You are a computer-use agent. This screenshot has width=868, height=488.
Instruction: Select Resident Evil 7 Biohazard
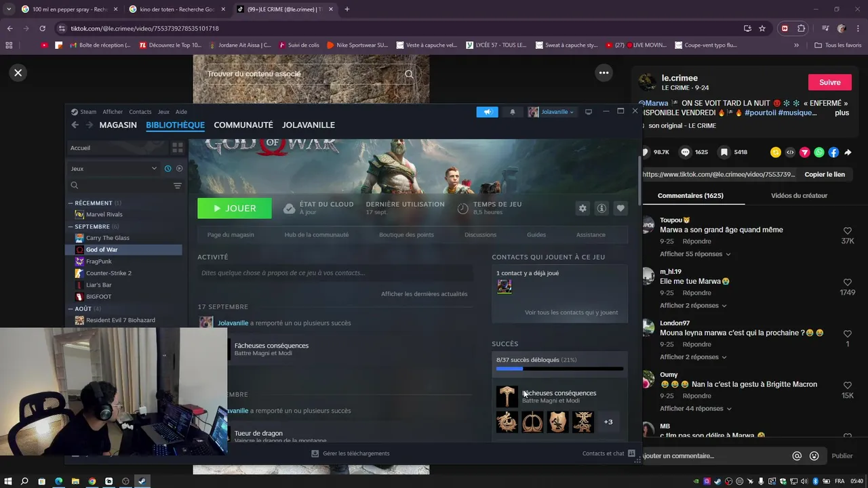click(120, 320)
